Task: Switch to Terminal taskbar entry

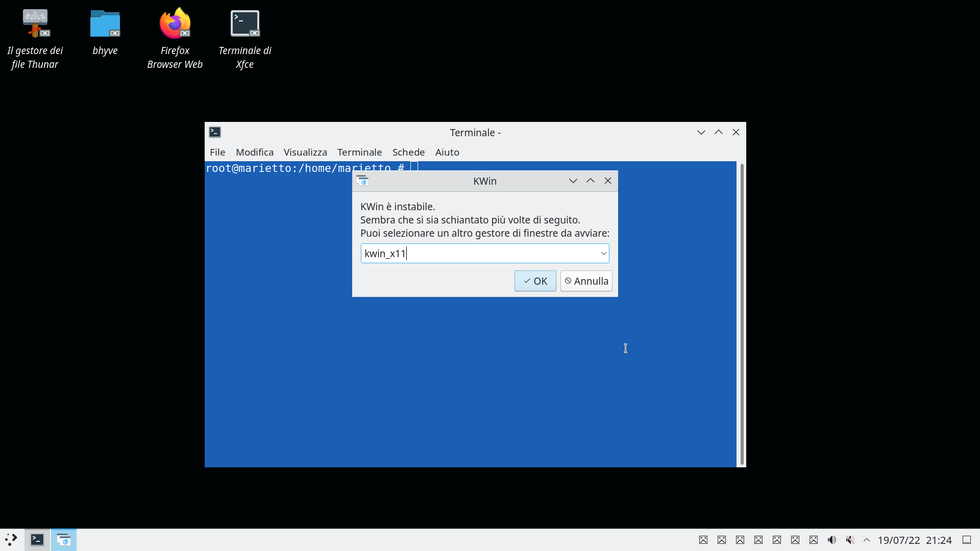Action: 37,539
